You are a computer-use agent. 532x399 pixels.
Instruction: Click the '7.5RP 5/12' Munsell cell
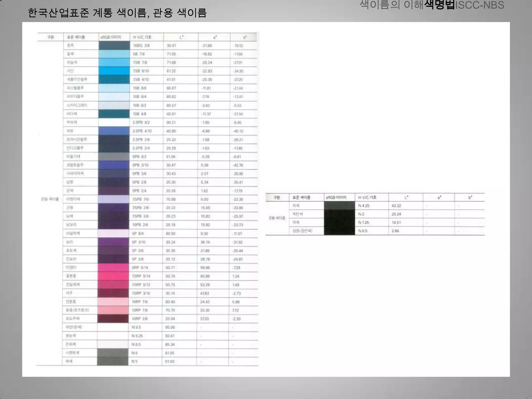[141, 285]
